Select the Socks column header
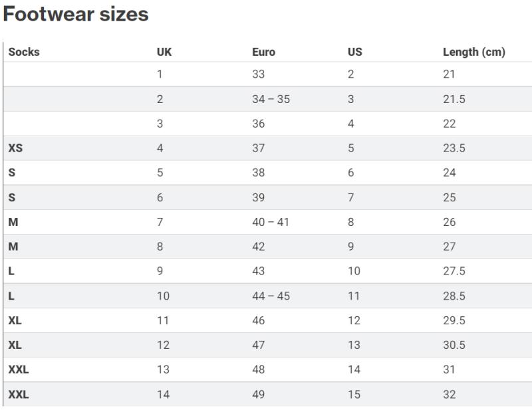Screen dimensions: 532x412 (x=24, y=52)
